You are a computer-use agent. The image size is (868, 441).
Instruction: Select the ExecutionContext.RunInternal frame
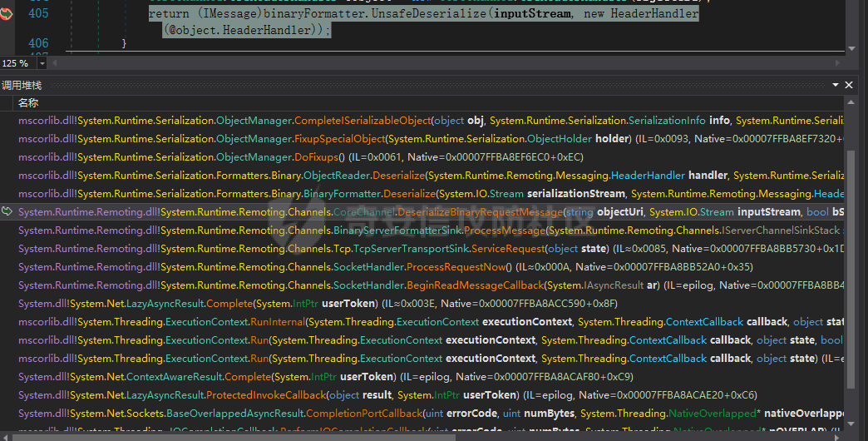(429, 321)
